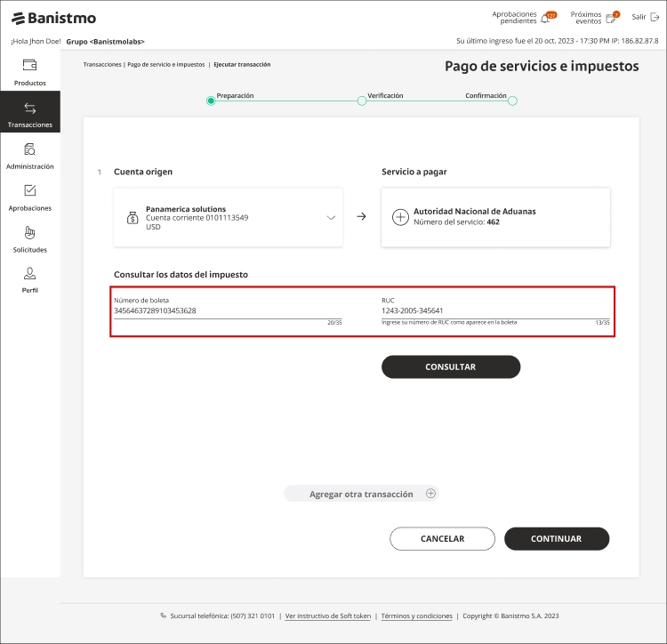Open the Panamerica solutions account selector

[x=228, y=217]
